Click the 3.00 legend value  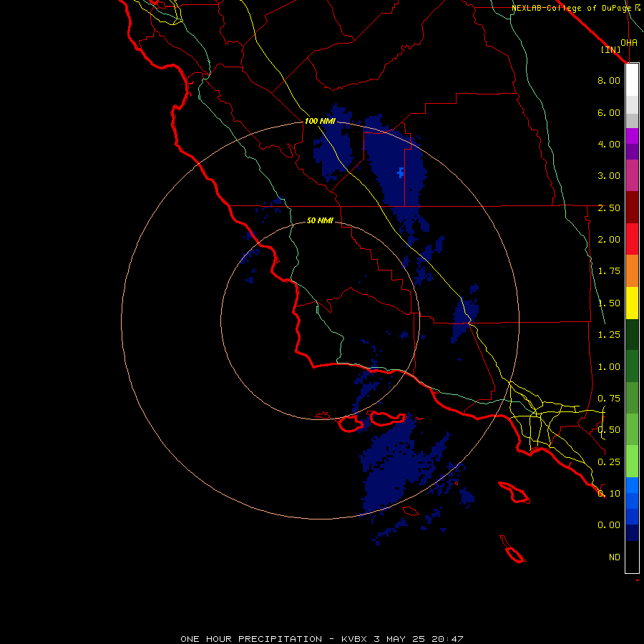pos(609,176)
